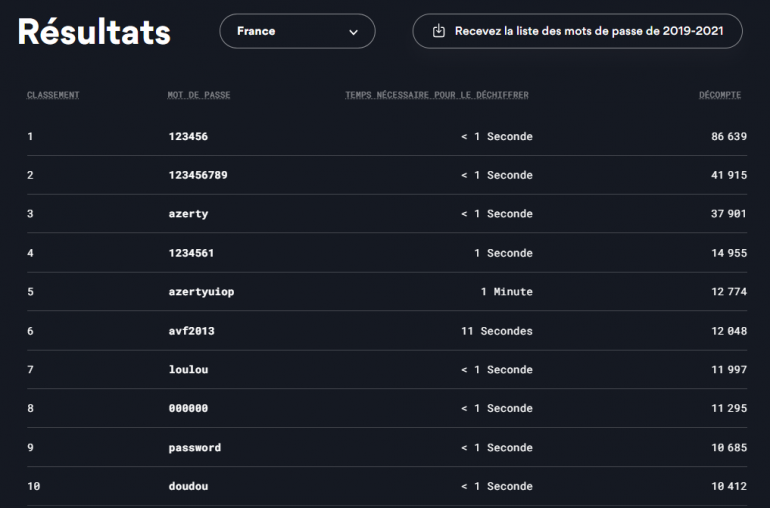Click the Résultats page heading

(94, 32)
